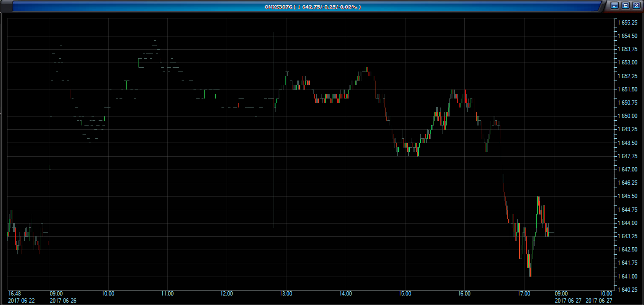Close the OMXS307G chart window
Screen dimensions: 644x305
(x=636, y=6)
